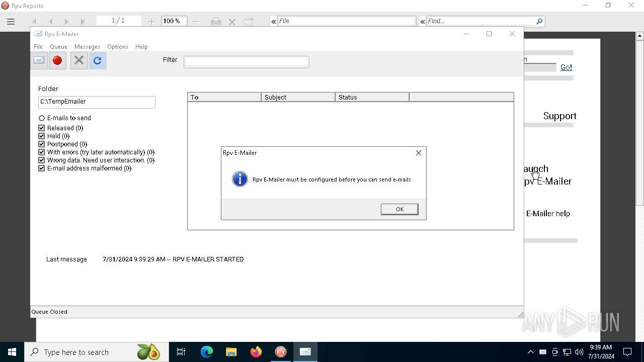Open File Explorer from taskbar
The image size is (644, 362).
click(231, 352)
